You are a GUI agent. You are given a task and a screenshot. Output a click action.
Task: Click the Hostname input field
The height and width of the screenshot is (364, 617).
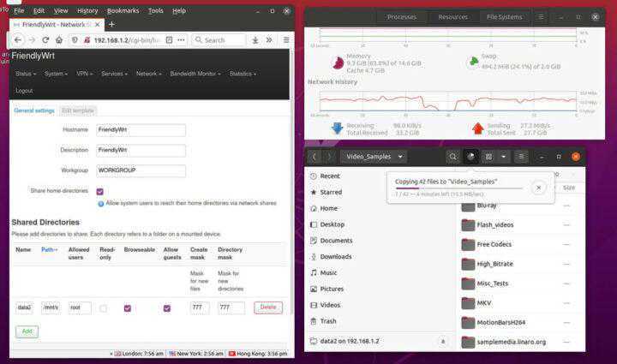141,129
